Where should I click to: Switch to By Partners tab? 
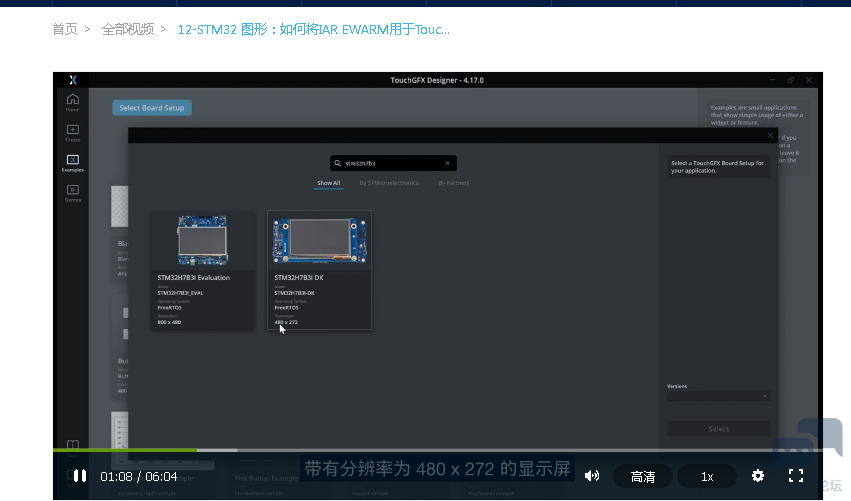point(454,183)
